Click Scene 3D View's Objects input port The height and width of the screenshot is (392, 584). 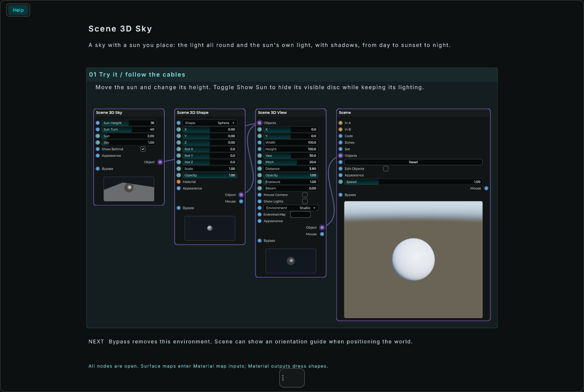tap(260, 123)
